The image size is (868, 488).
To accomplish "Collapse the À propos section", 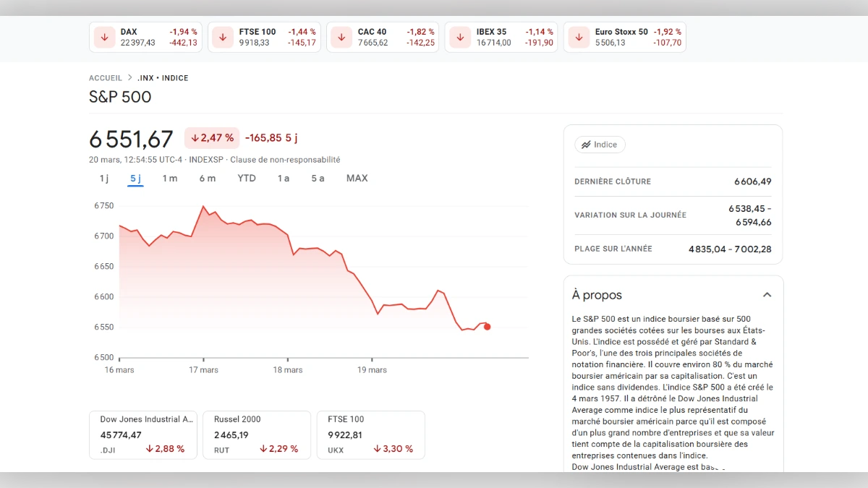I will 767,295.
